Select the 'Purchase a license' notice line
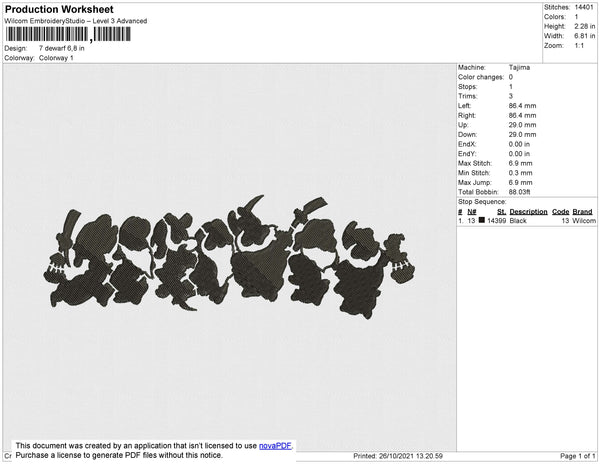Image resolution: width=600 pixels, height=464 pixels. pos(119,455)
